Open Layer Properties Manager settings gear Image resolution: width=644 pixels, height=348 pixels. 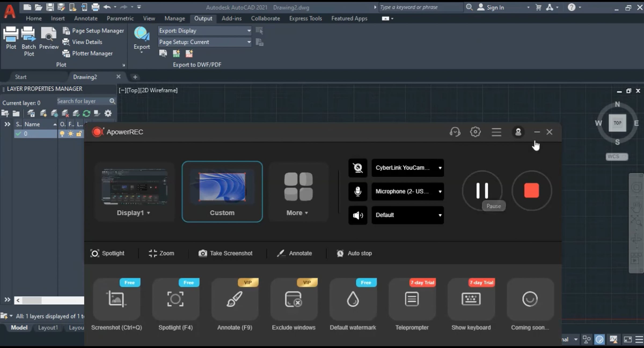pos(108,113)
